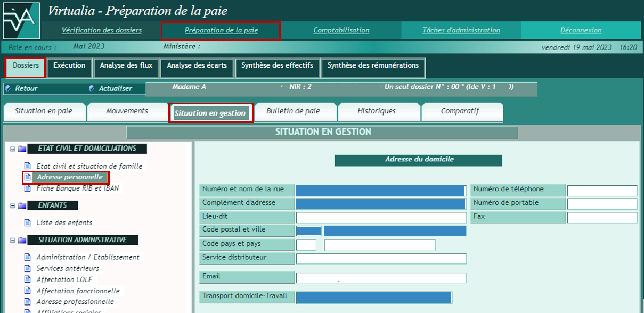Click document icon beside Liste des enfants
This screenshot has height=313, width=644.
click(28, 223)
